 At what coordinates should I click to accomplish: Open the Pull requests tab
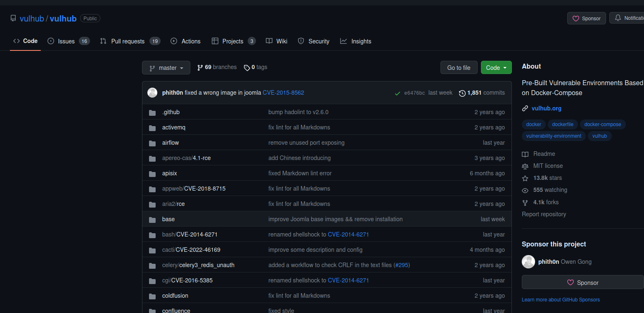(130, 41)
